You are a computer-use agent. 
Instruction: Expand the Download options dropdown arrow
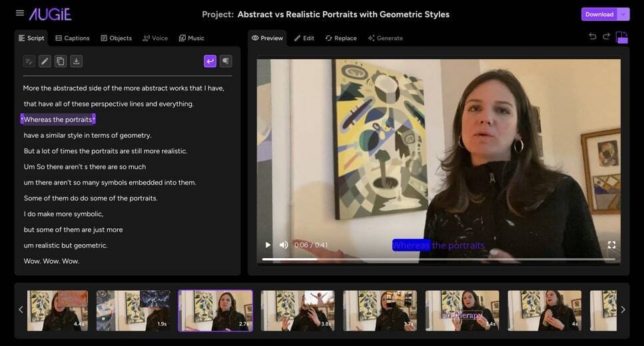pos(623,14)
